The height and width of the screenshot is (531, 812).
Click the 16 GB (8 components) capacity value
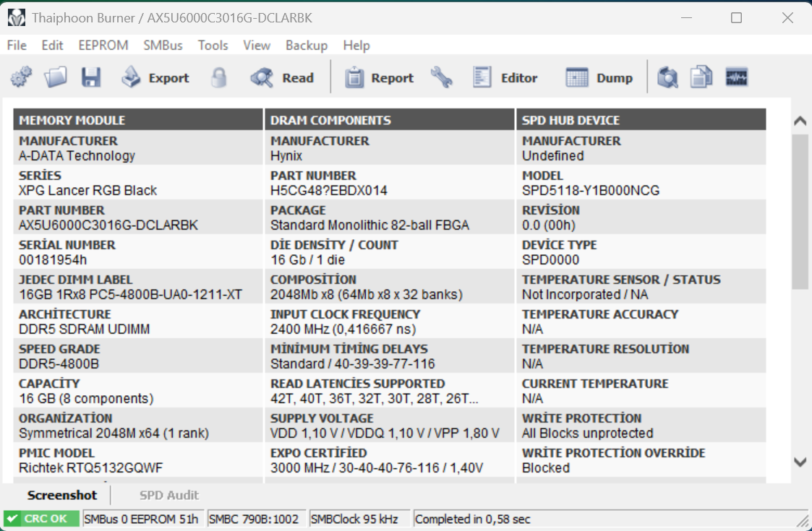[x=86, y=399]
